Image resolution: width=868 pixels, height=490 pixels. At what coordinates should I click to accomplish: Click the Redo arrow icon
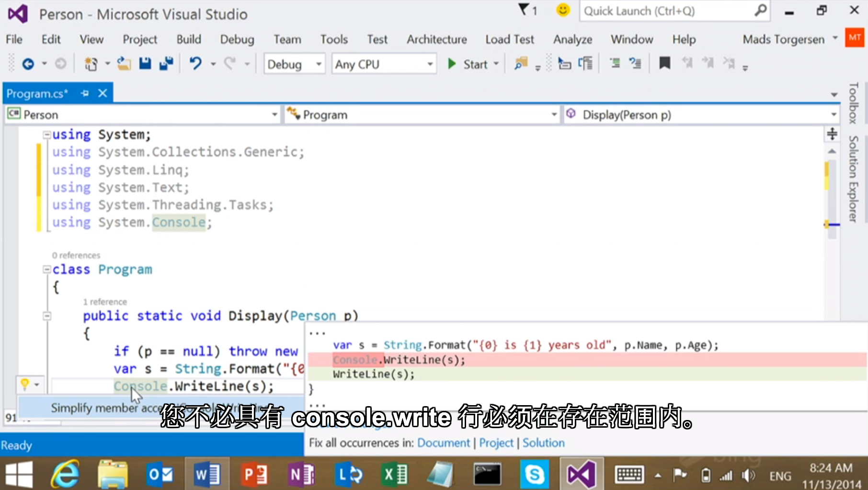230,64
